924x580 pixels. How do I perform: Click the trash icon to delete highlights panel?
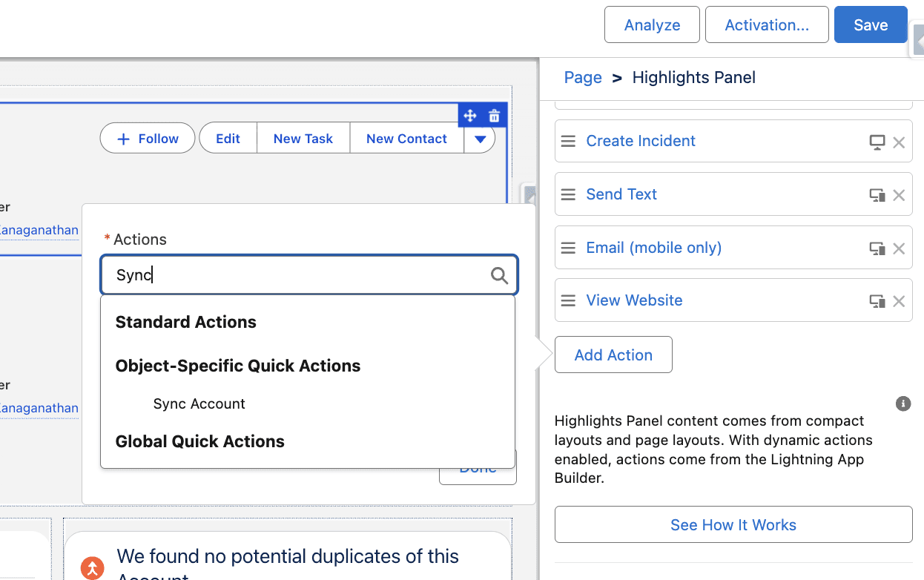[x=493, y=115]
